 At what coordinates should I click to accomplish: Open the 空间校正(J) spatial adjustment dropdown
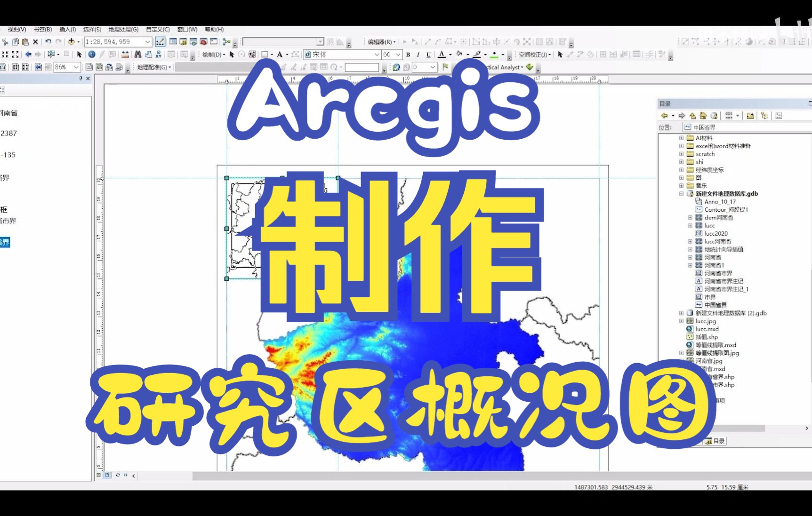[535, 55]
